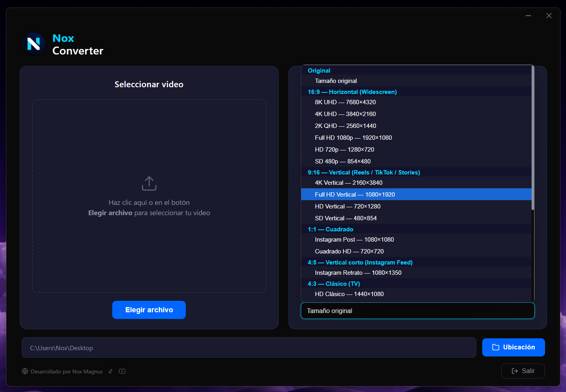Select the 8K UHD 7680×4320 resolution

(x=345, y=102)
